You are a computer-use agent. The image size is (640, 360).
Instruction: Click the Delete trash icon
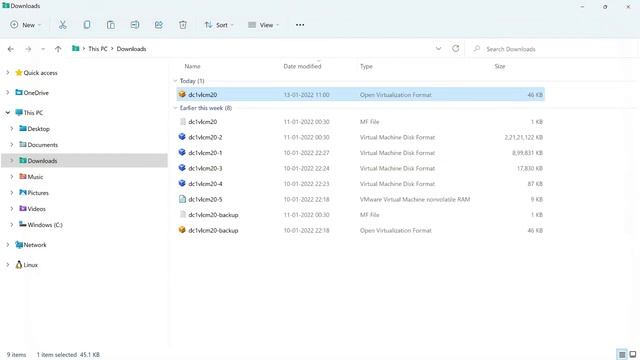(183, 25)
